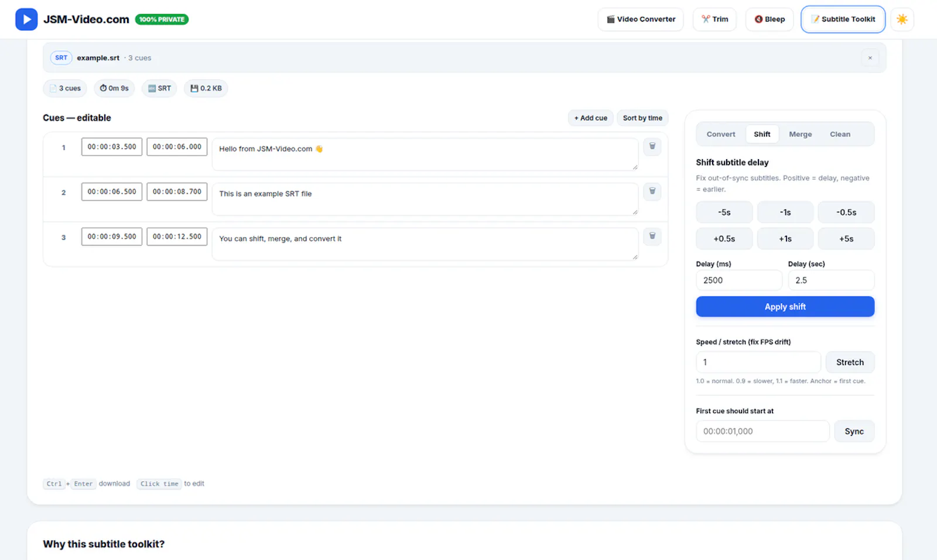937x560 pixels.
Task: Delete cue 2 with its trash icon
Action: [x=652, y=191]
